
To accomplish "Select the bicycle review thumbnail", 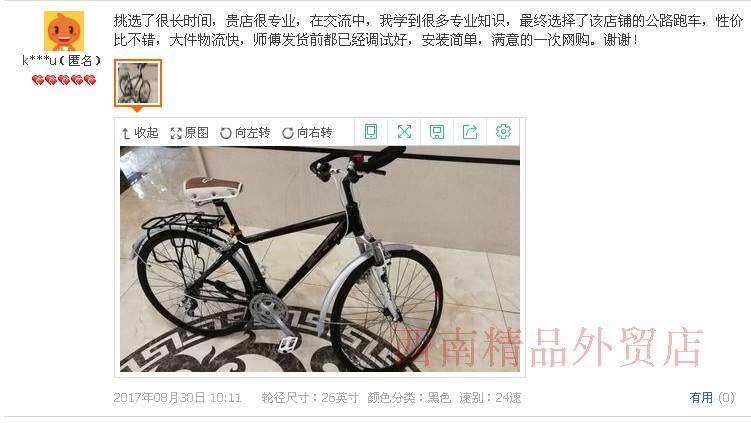I will click(138, 83).
